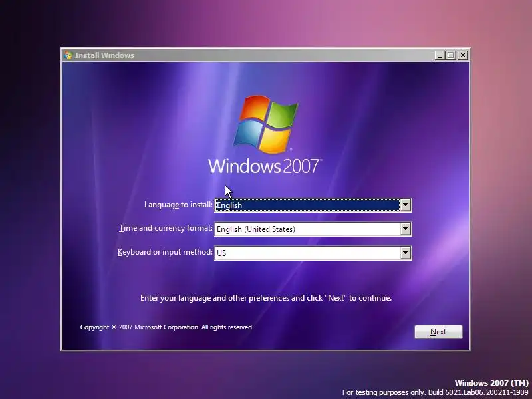532x399 pixels.
Task: Maximize the Install Windows window
Action: tap(451, 55)
